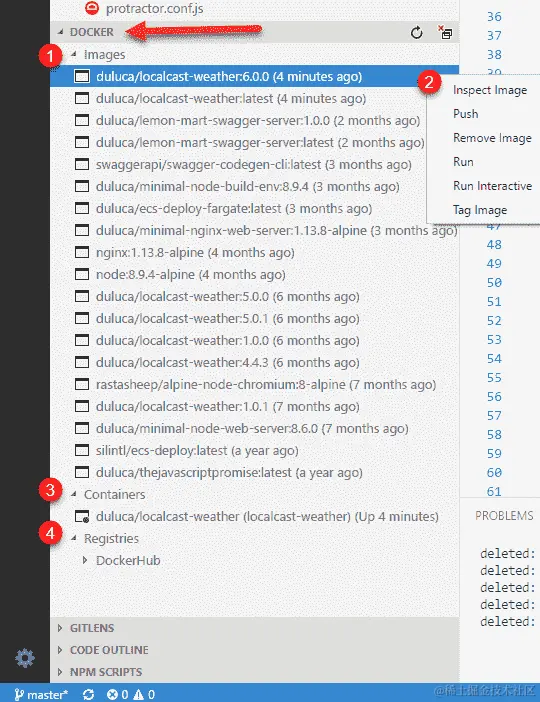Click image icon for nginx:1.13.8-alpine

82,252
